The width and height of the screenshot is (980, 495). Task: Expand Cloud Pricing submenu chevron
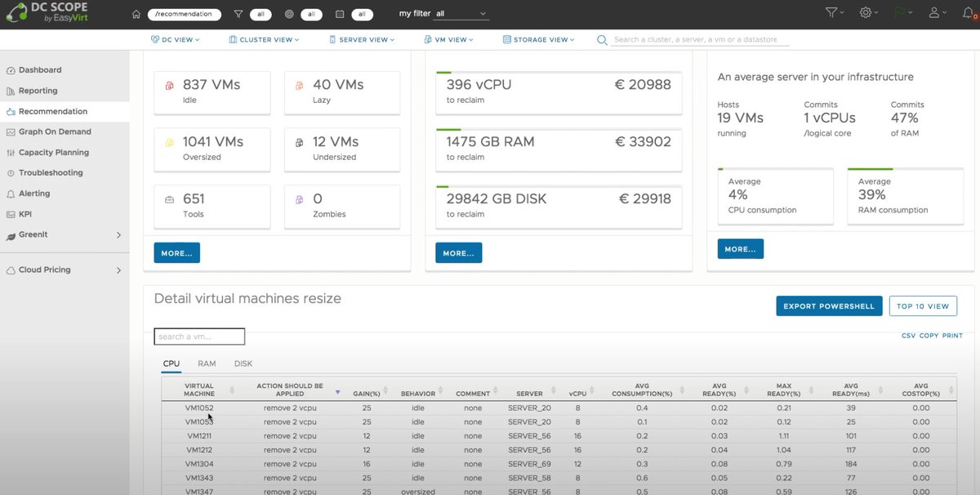[x=118, y=270]
